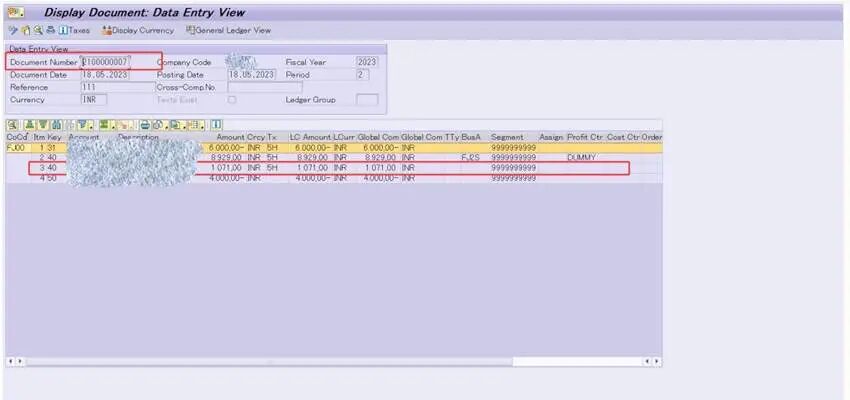850x400 pixels.
Task: Open Taxes information button
Action: tap(74, 30)
